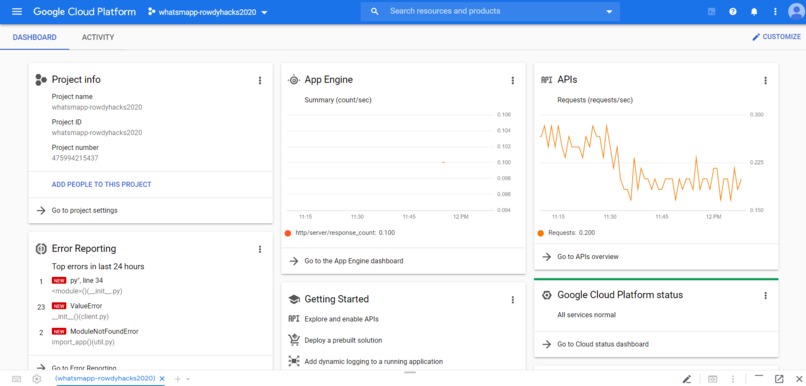Screen dimensions: 806x386
Task: Click the App Engine chart data point
Action: [443, 162]
